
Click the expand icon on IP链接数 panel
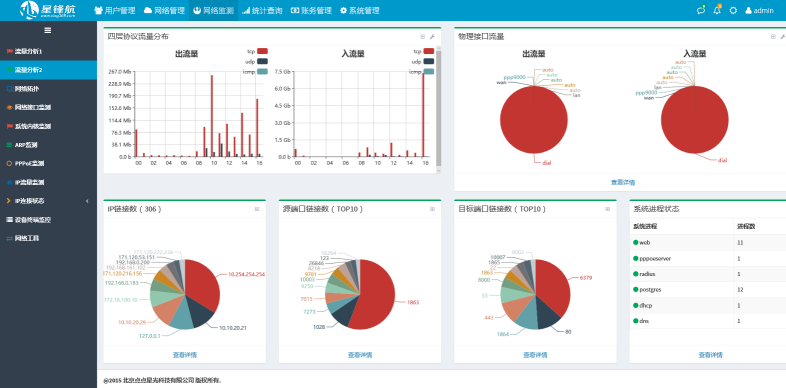click(x=257, y=209)
